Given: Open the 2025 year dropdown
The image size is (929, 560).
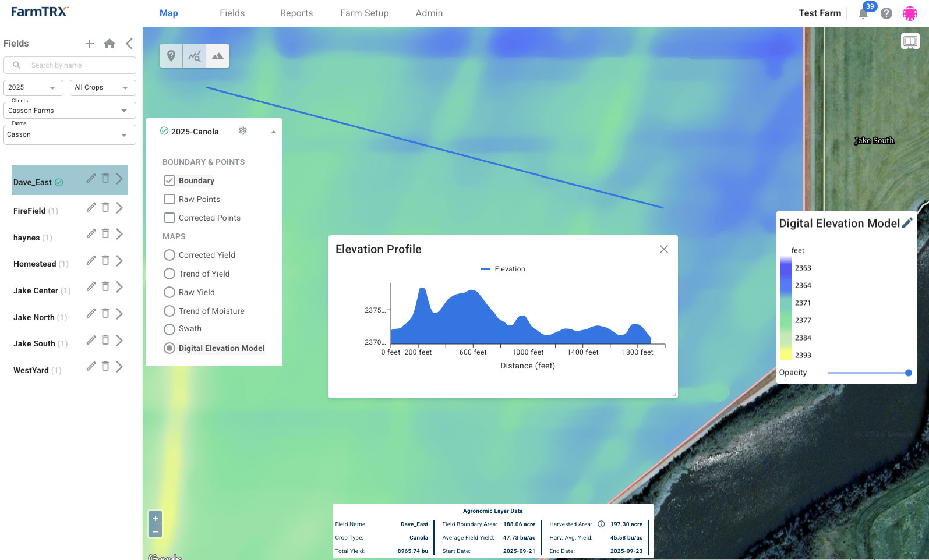Looking at the screenshot, I should tap(33, 87).
